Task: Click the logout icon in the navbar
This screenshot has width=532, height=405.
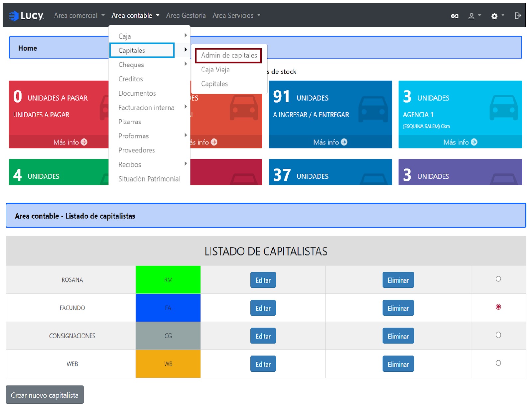Action: click(518, 15)
